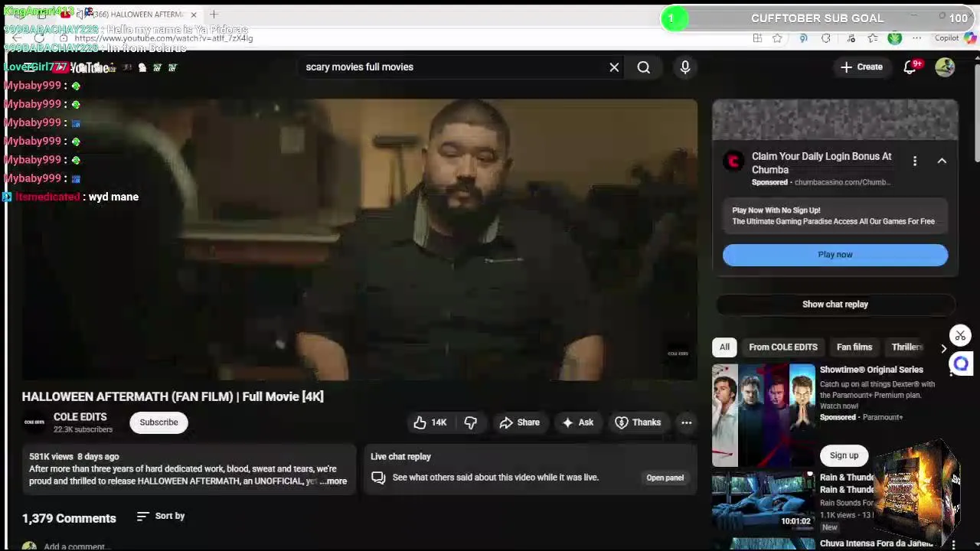Clear the search box with the X
980x551 pixels.
coord(614,67)
